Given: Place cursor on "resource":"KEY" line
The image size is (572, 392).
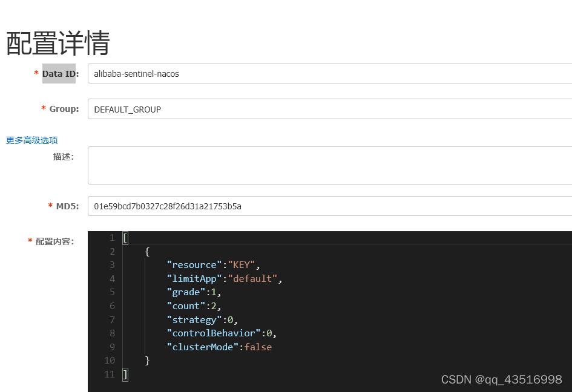Looking at the screenshot, I should (x=214, y=265).
